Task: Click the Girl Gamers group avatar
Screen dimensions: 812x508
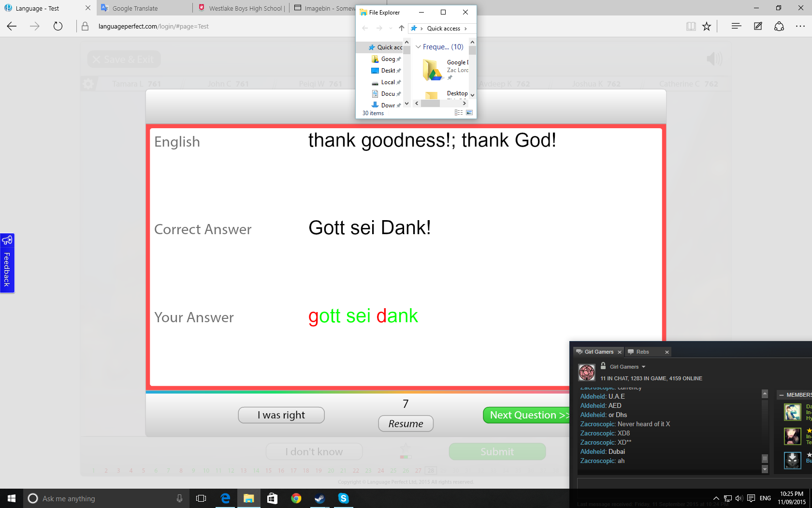Action: point(587,373)
